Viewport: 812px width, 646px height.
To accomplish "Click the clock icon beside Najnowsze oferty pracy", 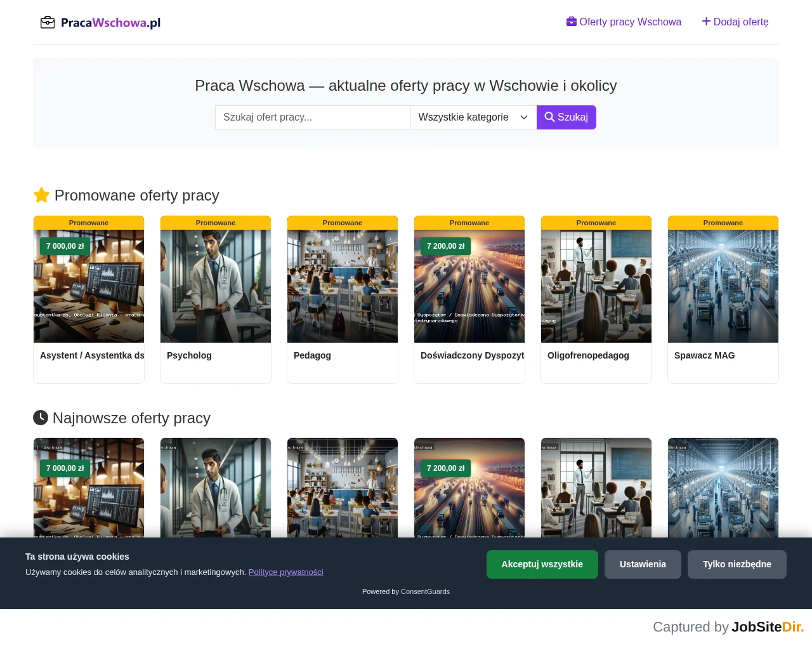I will 41,418.
